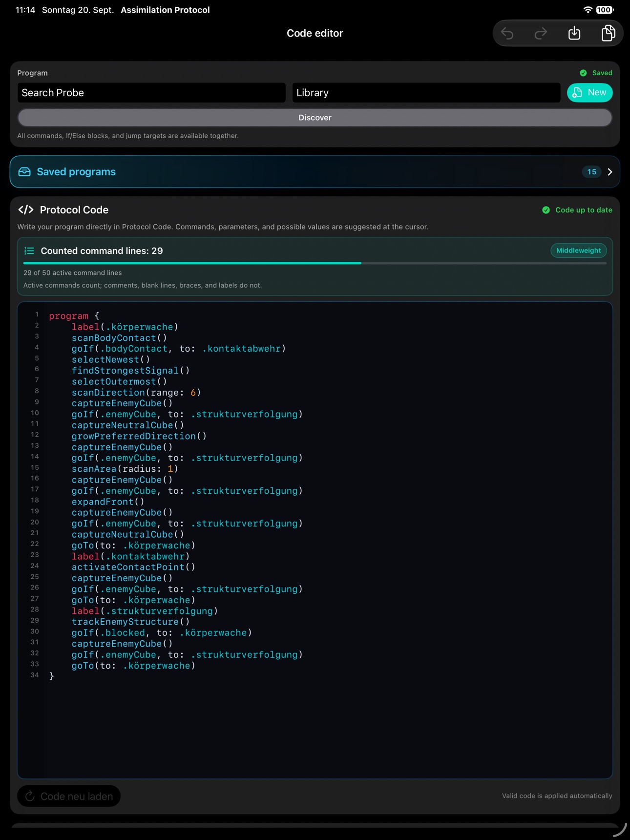Tap the Wi-Fi status icon
The width and height of the screenshot is (630, 840).
click(588, 10)
